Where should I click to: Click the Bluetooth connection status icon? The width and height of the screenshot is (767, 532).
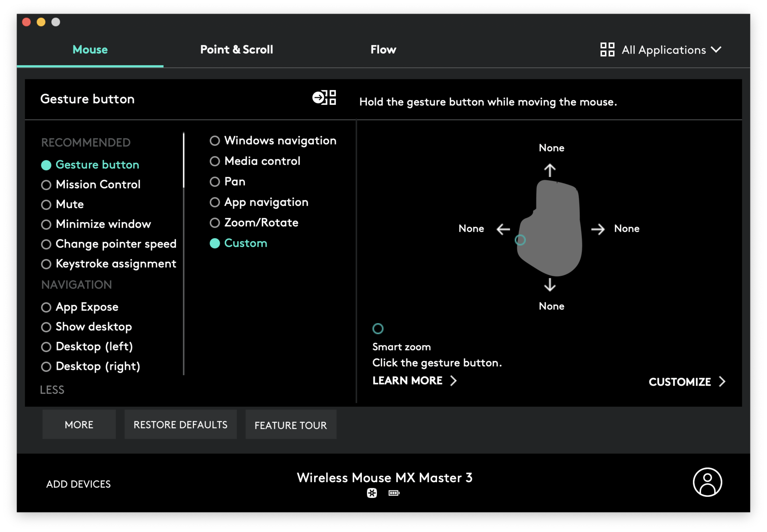click(372, 493)
